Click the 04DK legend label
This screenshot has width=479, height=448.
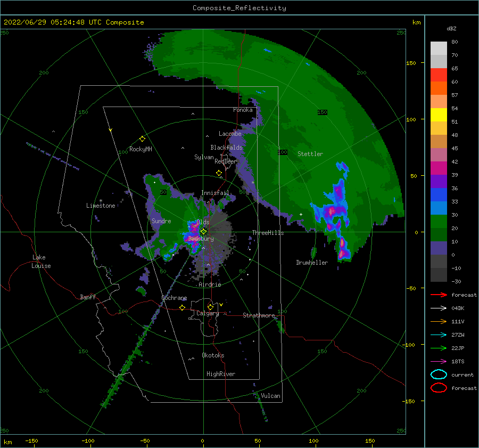458,308
